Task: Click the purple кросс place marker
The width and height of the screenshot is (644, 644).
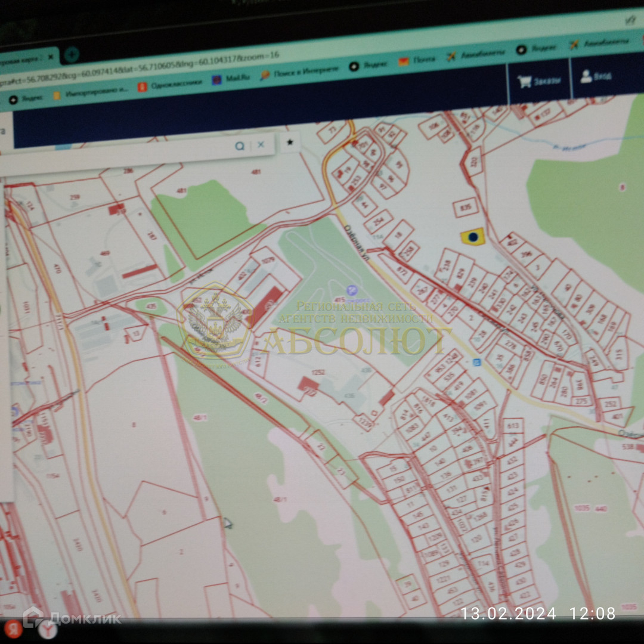Action: click(352, 290)
